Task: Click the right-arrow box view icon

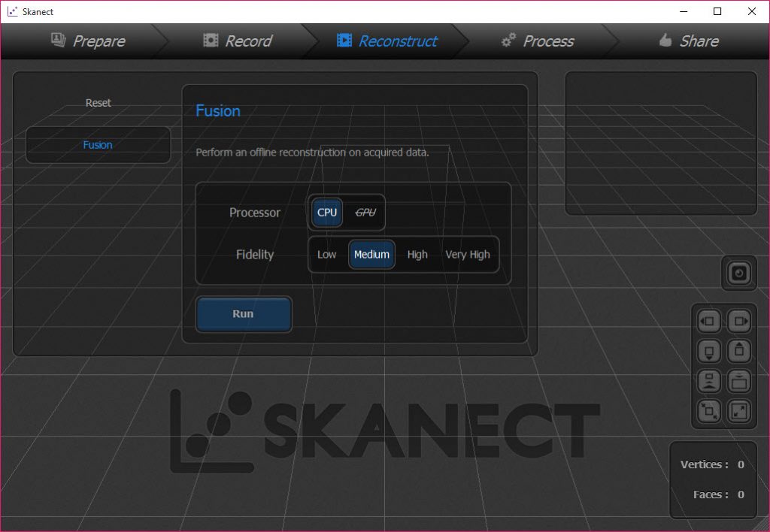Action: click(x=738, y=322)
